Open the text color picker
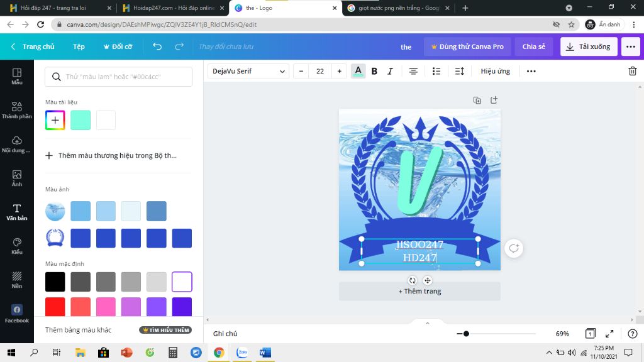Viewport: 644px width, 362px height. click(x=358, y=71)
